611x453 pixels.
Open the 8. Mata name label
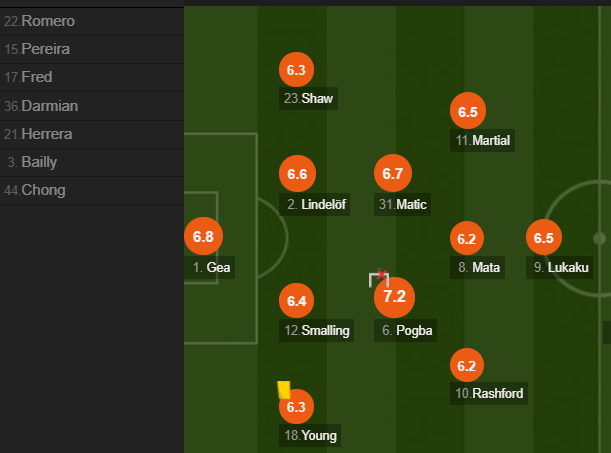click(477, 267)
